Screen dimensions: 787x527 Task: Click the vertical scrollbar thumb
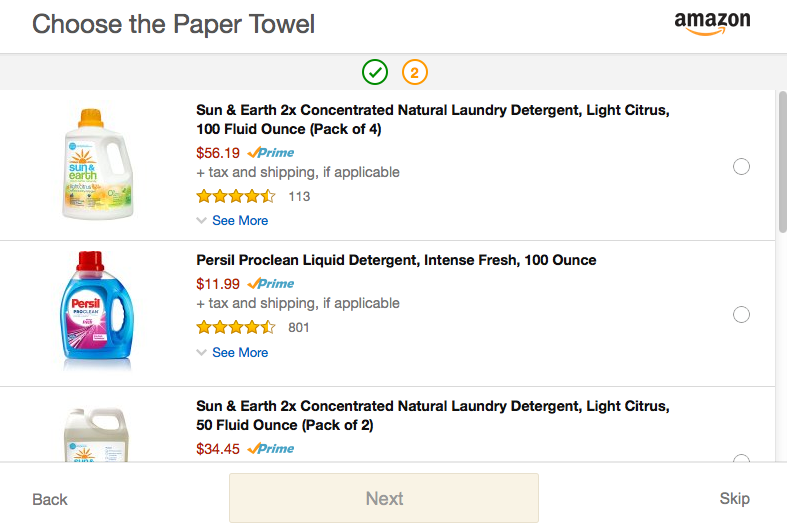click(x=782, y=162)
